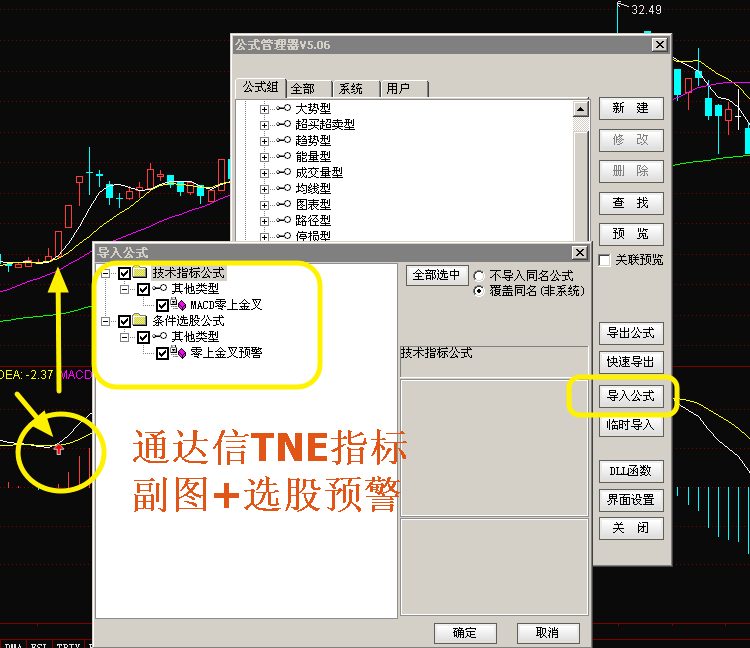
Task: Click key icon beside 图表型
Action: click(x=284, y=204)
